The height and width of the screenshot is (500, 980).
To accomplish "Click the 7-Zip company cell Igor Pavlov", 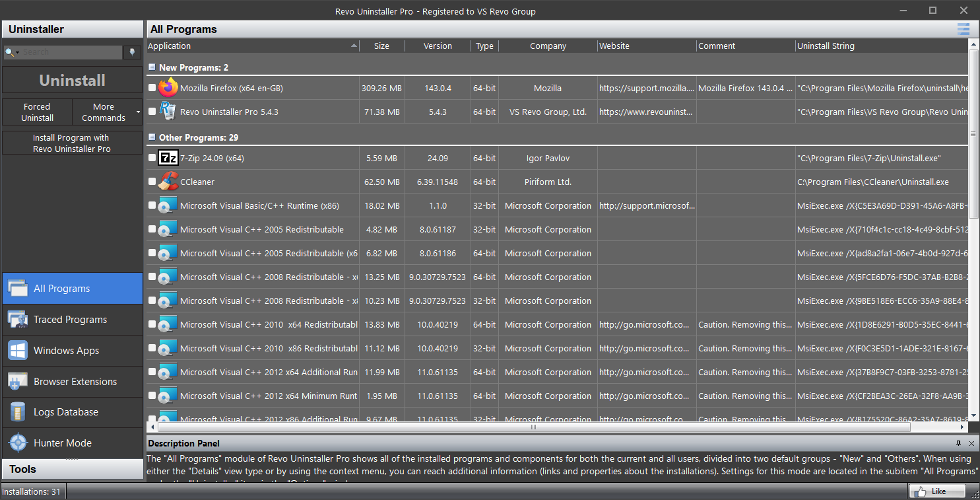I will (548, 158).
